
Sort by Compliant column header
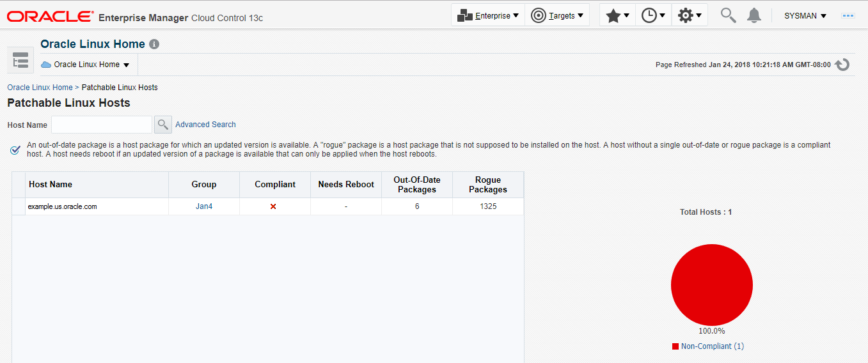275,185
